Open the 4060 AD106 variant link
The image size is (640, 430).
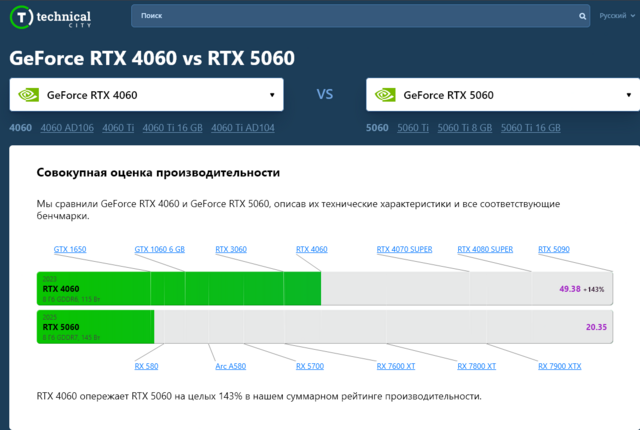tap(66, 128)
